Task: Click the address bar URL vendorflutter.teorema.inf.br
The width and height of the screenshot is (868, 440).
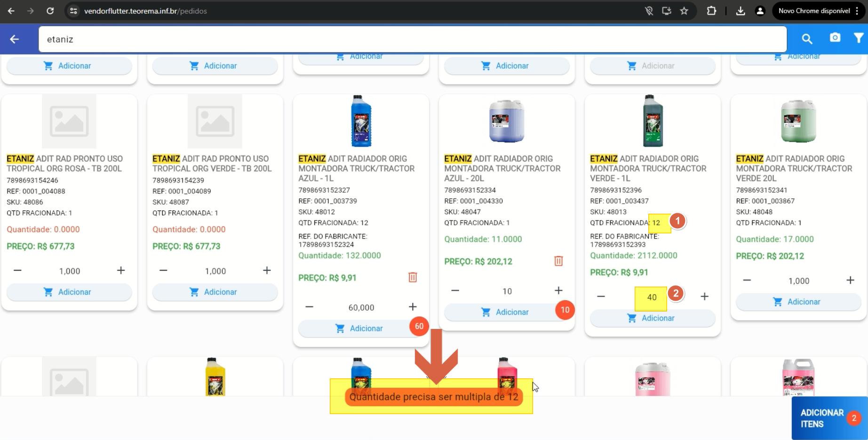Action: pyautogui.click(x=145, y=11)
